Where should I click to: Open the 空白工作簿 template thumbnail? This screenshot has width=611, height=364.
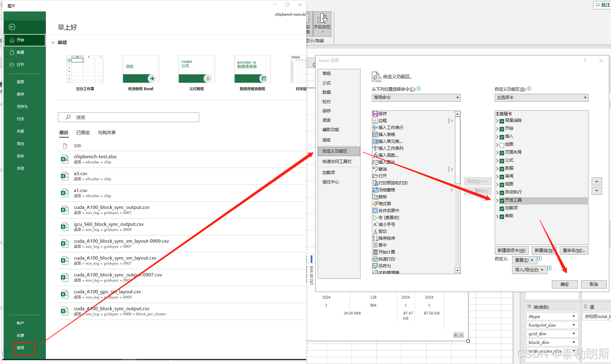pyautogui.click(x=85, y=69)
